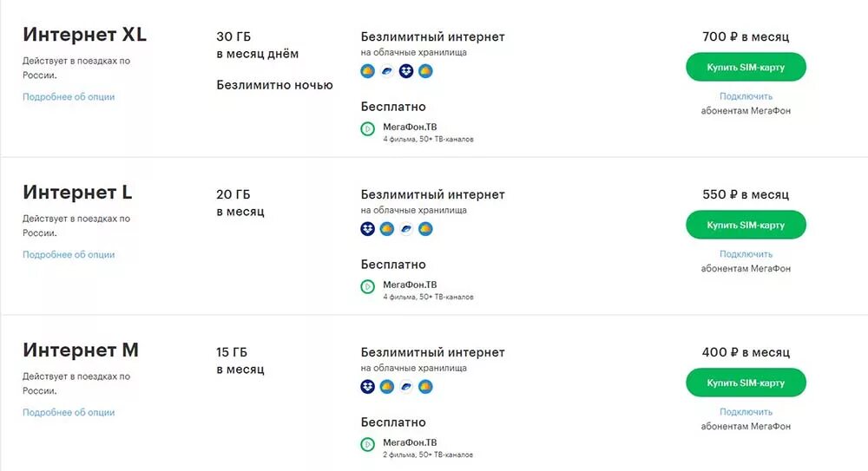The height and width of the screenshot is (471, 868).
Task: Buy SIM card for 400 ₽ Интернет M
Action: 746,383
